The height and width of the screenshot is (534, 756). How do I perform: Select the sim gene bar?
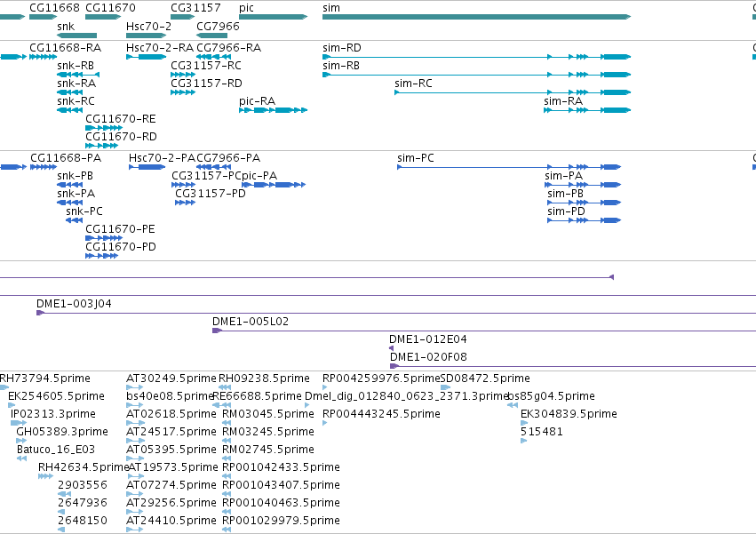click(476, 17)
